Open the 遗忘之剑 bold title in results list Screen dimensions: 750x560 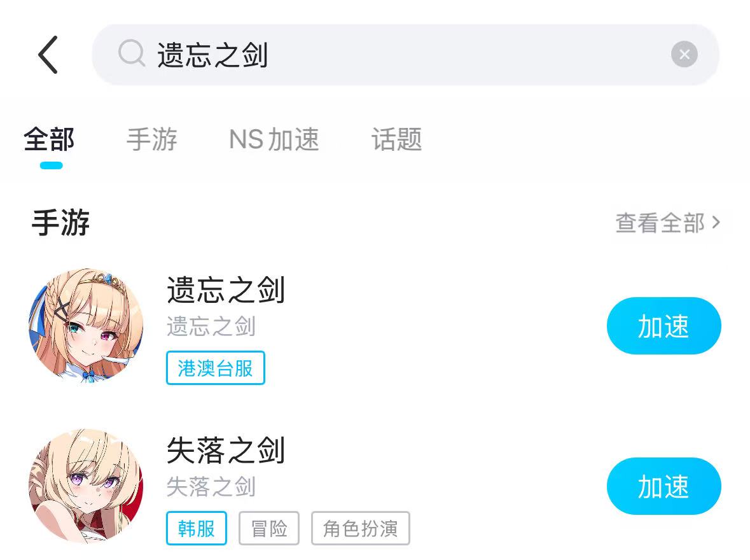(226, 290)
